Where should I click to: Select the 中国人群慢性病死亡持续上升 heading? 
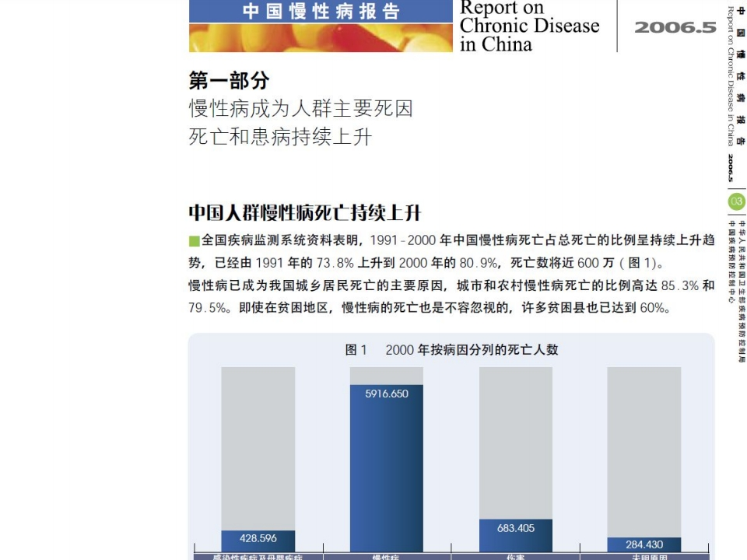click(305, 213)
